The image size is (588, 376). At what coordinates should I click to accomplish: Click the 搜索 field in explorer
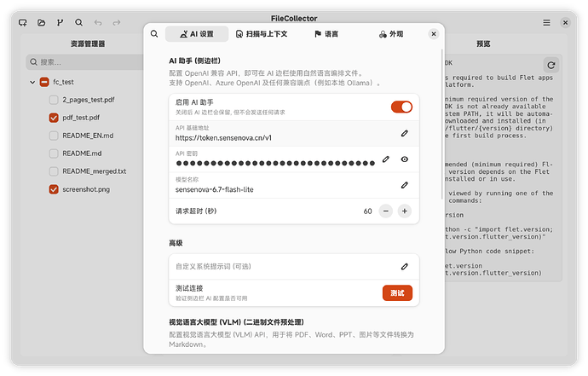pos(84,62)
